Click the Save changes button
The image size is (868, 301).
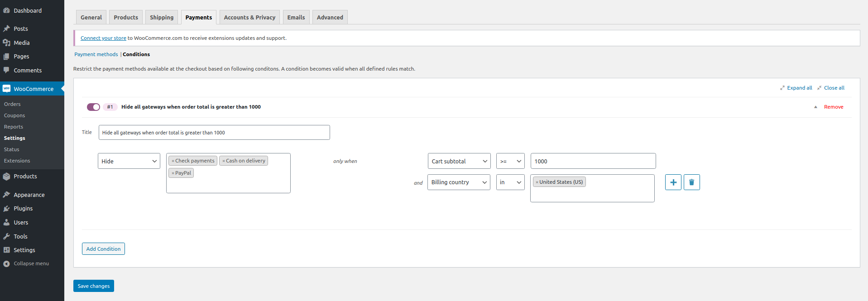point(94,286)
